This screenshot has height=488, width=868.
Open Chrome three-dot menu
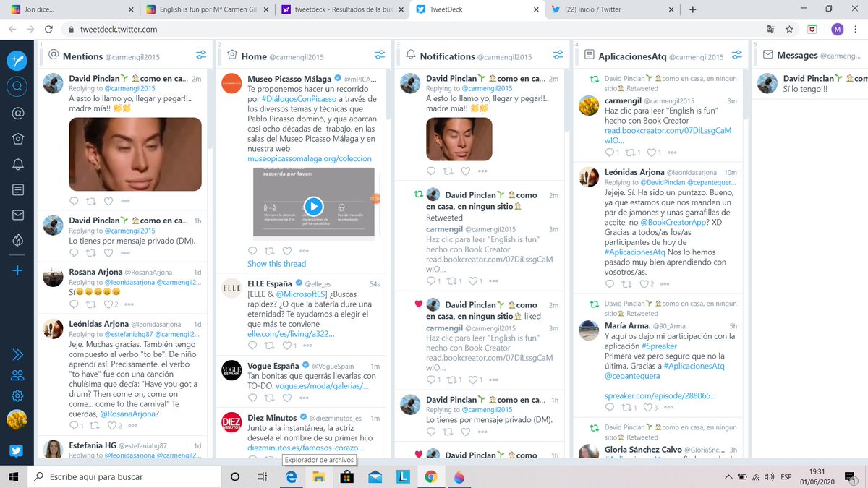pos(856,30)
